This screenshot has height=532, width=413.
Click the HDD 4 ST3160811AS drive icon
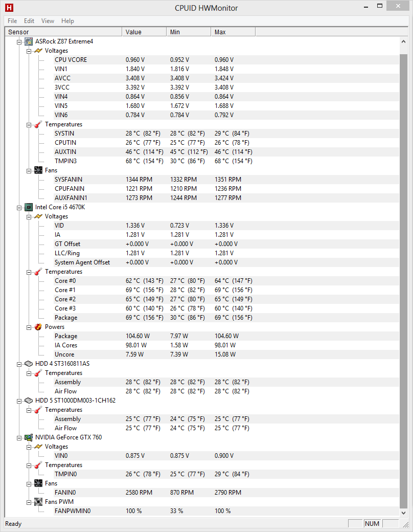[29, 364]
